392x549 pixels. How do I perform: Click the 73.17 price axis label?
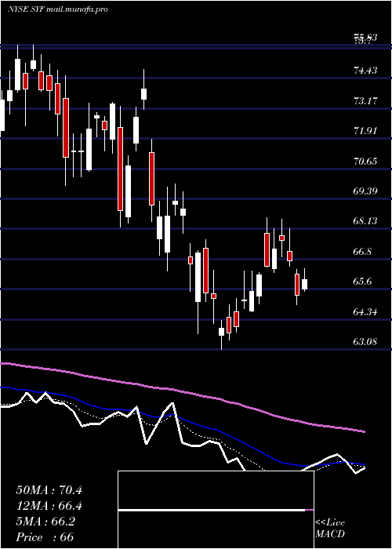coord(365,101)
